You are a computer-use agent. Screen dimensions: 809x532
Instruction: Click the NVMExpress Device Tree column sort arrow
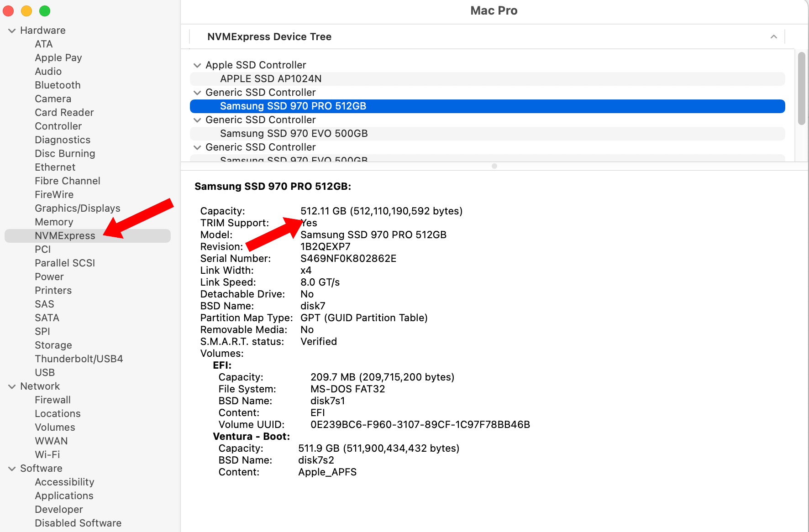click(x=773, y=37)
